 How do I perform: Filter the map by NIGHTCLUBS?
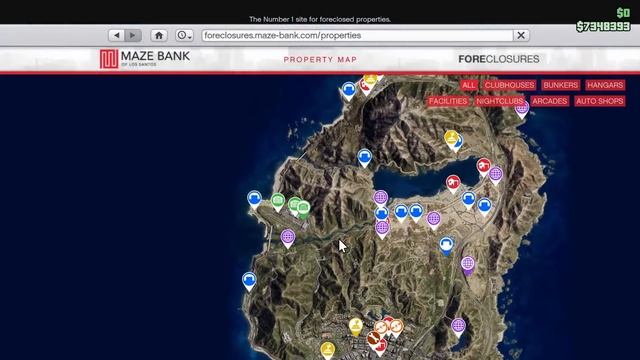click(500, 101)
